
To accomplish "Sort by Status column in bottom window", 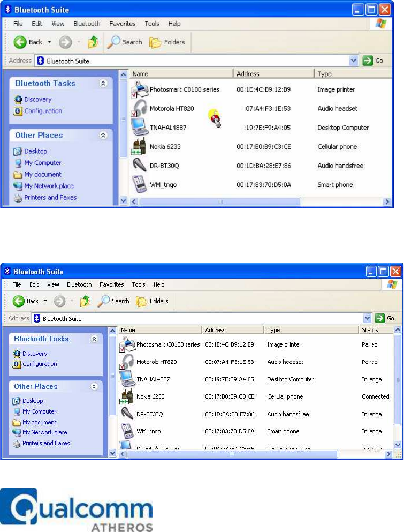I will click(376, 330).
